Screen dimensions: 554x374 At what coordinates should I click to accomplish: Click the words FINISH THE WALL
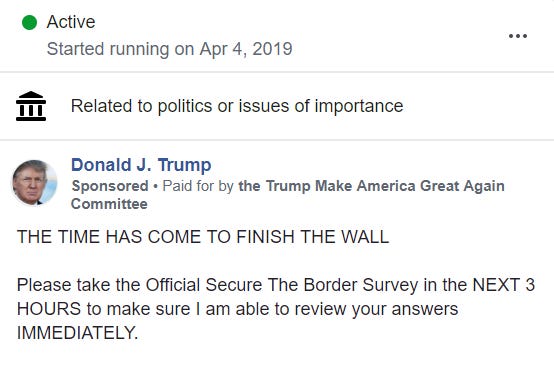tap(312, 237)
